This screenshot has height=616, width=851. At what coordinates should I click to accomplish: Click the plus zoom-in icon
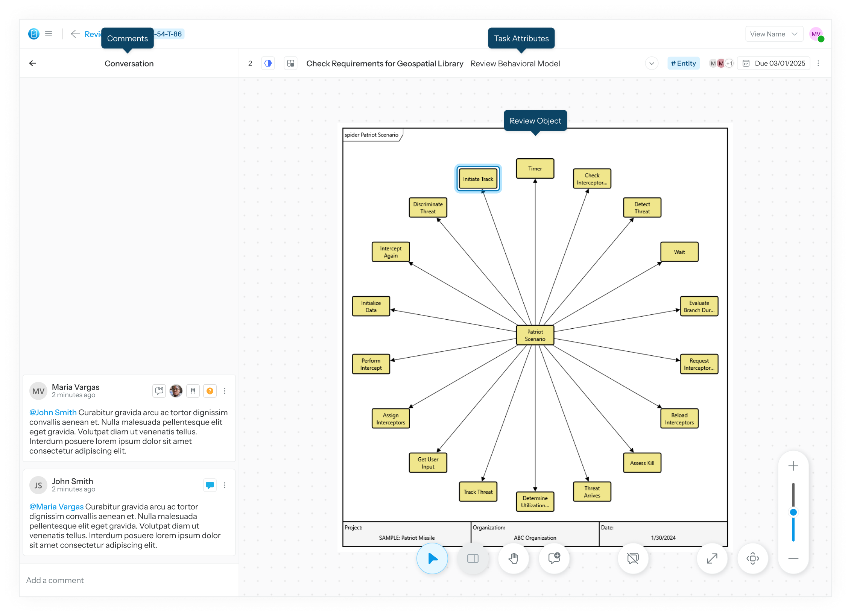pyautogui.click(x=793, y=466)
